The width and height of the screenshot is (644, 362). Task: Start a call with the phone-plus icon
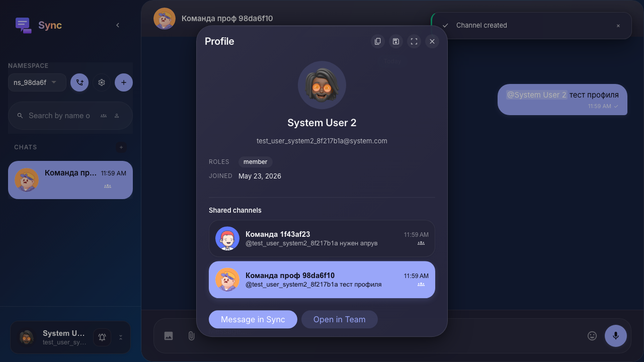[x=79, y=82]
